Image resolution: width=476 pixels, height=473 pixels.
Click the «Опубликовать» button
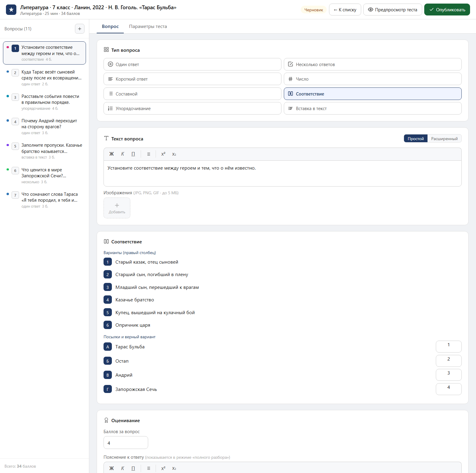coord(447,10)
